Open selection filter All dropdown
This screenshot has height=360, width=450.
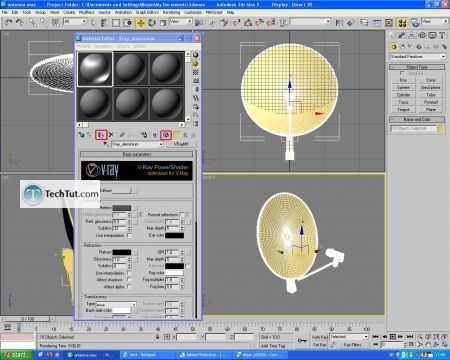coord(75,22)
